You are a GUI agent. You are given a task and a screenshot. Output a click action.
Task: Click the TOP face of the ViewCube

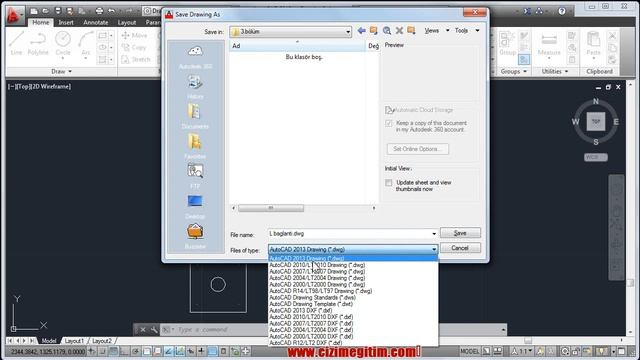pos(596,122)
